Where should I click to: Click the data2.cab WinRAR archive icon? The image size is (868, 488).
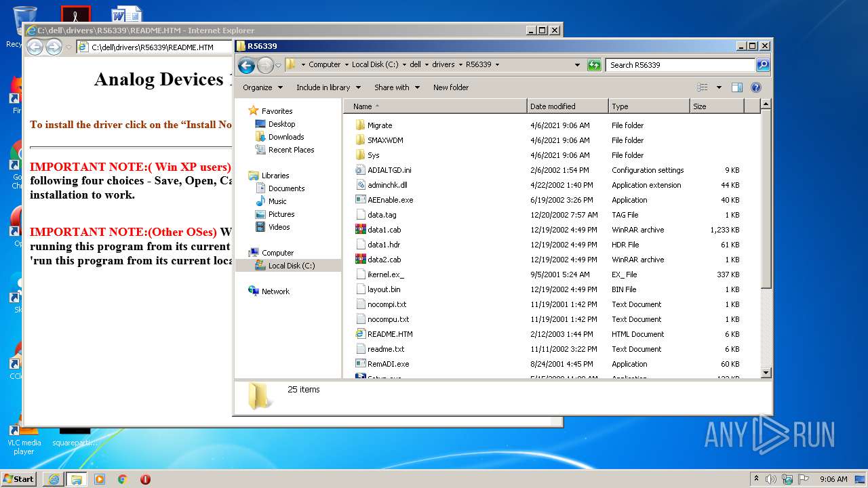click(361, 260)
